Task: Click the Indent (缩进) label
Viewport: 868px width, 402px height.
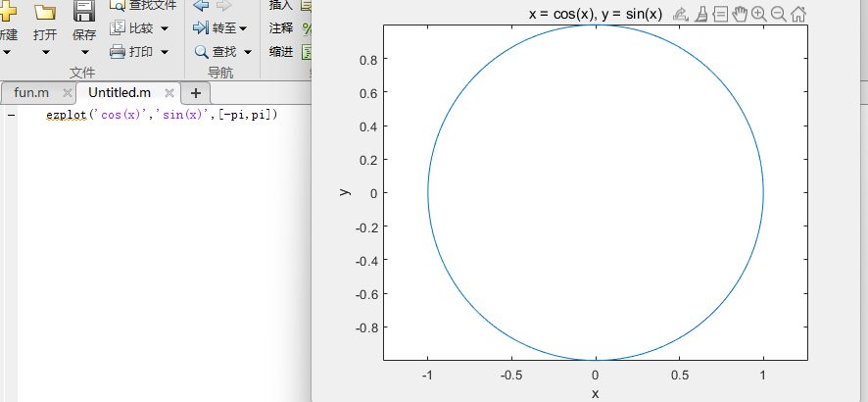Action: pyautogui.click(x=280, y=52)
